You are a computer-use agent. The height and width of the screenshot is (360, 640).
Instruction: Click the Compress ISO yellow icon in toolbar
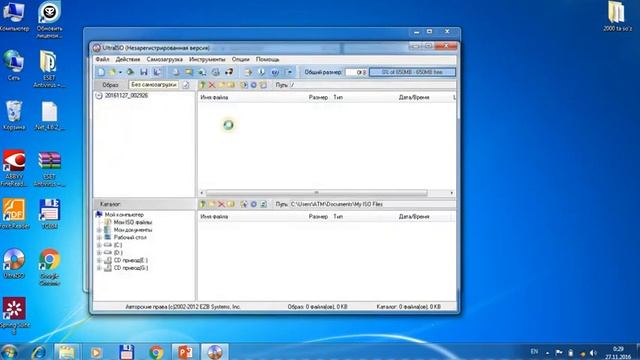[189, 72]
